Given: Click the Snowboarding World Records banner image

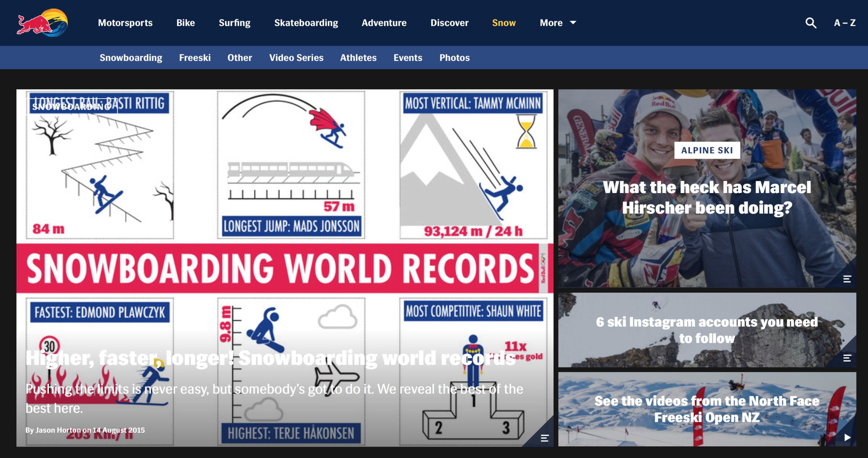Looking at the screenshot, I should pos(285,268).
